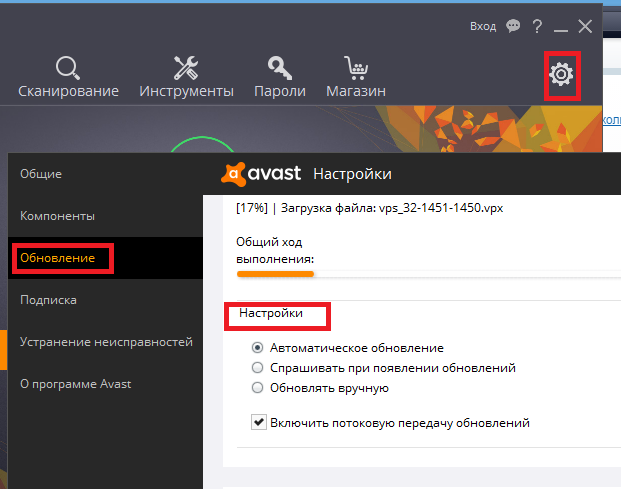Click the chat feedback bubble icon
This screenshot has width=621, height=489.
(513, 26)
